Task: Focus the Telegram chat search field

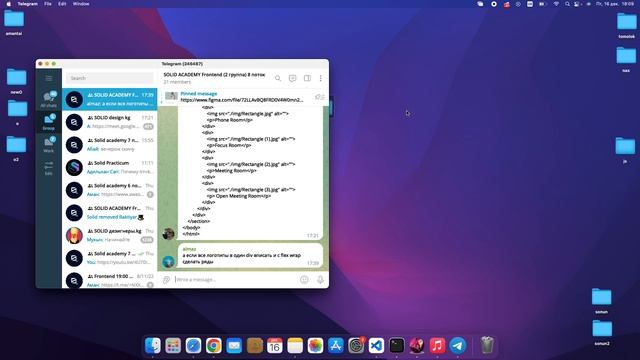Action: pyautogui.click(x=109, y=78)
